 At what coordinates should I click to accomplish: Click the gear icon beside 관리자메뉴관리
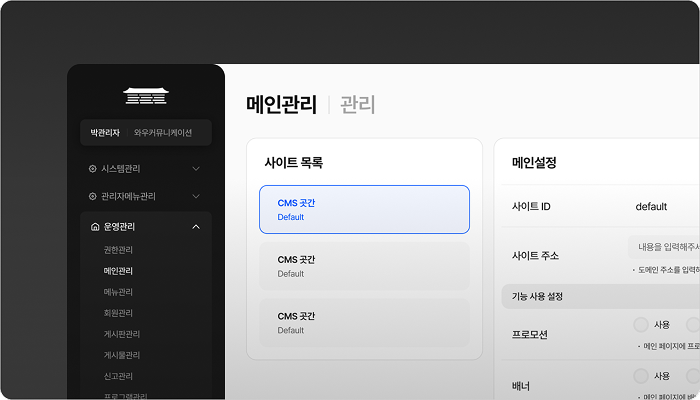92,196
